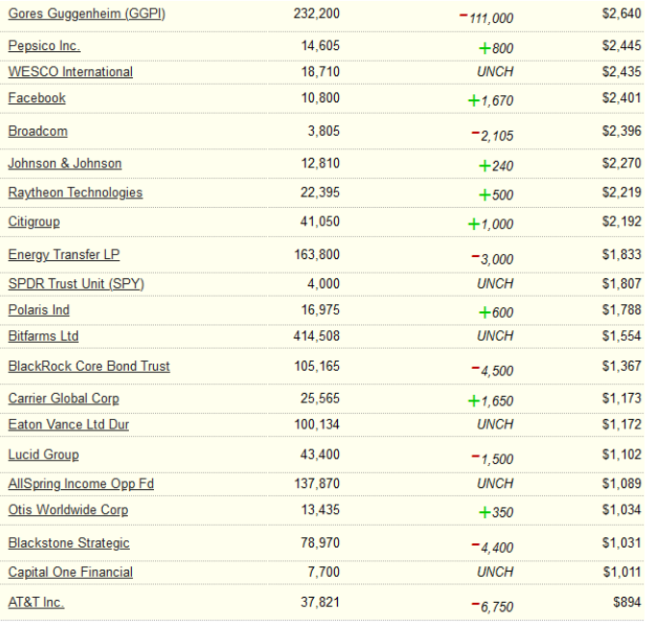Click the +800 change for Pepsico
Viewport: 672px width, 623px height.
pyautogui.click(x=496, y=48)
